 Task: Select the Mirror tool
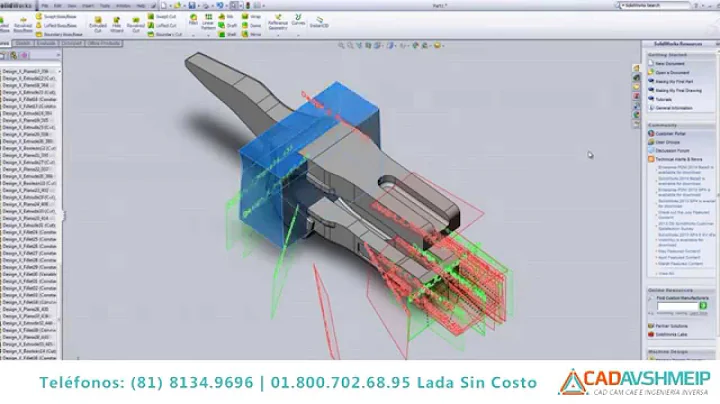point(252,34)
